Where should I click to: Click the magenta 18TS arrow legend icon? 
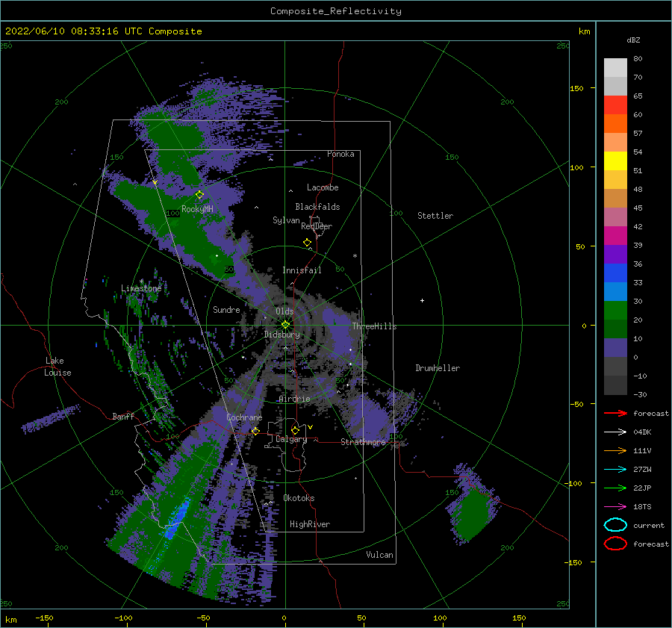(615, 507)
